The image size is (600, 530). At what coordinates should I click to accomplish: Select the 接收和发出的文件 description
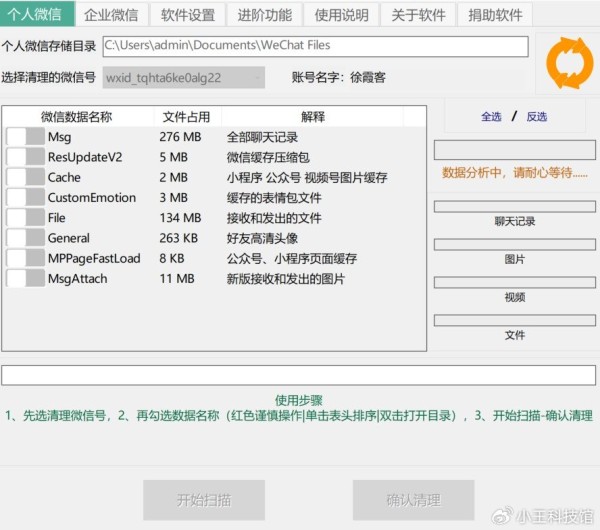[x=274, y=218]
